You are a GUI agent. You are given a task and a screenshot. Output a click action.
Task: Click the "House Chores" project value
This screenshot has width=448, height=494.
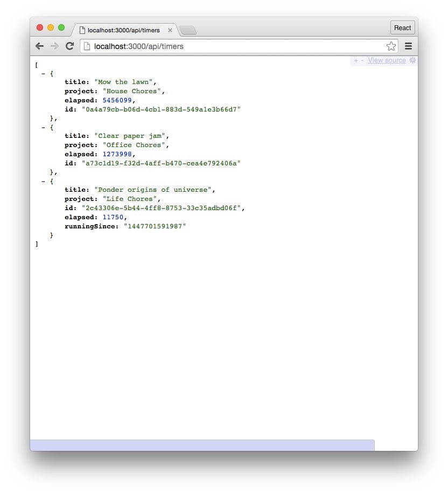click(132, 91)
